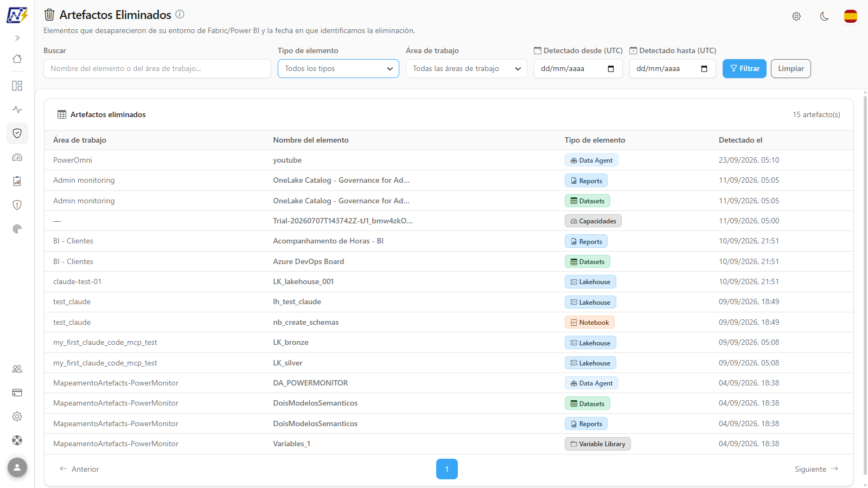Toggle dark mode with moon icon
The width and height of the screenshot is (868, 488).
coord(824,16)
